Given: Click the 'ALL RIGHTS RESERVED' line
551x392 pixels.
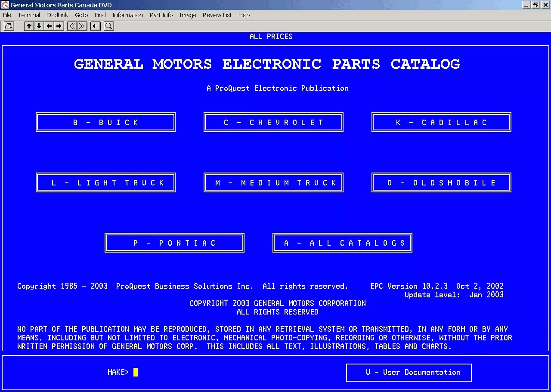Looking at the screenshot, I should [x=278, y=312].
